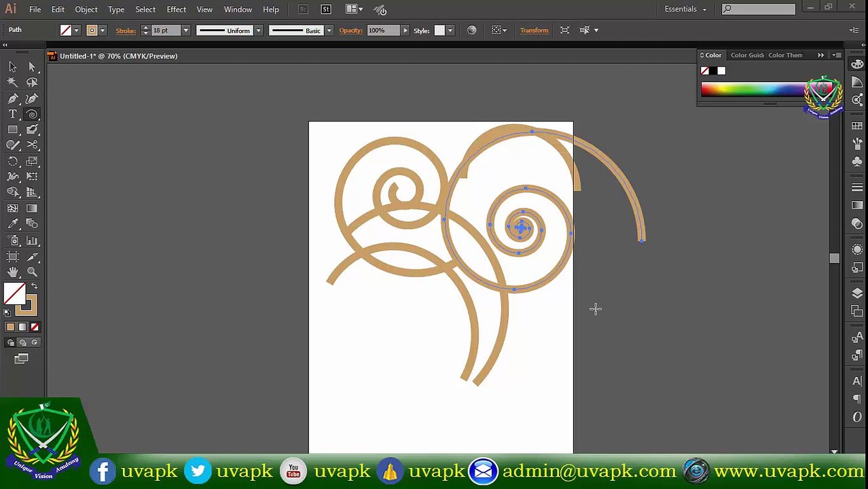Image resolution: width=868 pixels, height=489 pixels.
Task: Enable Draw Inside mode
Action: [35, 343]
